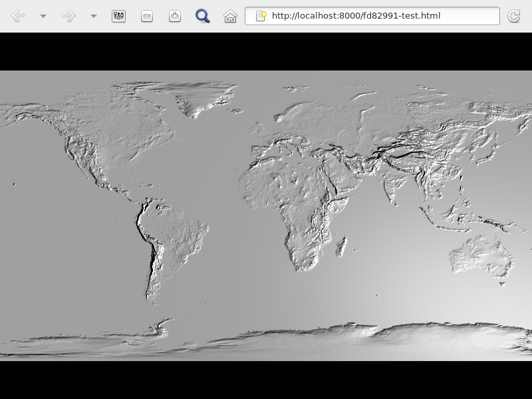Viewport: 532px width, 399px height.
Task: Focus the localhost URL address field
Action: pyautogui.click(x=379, y=16)
